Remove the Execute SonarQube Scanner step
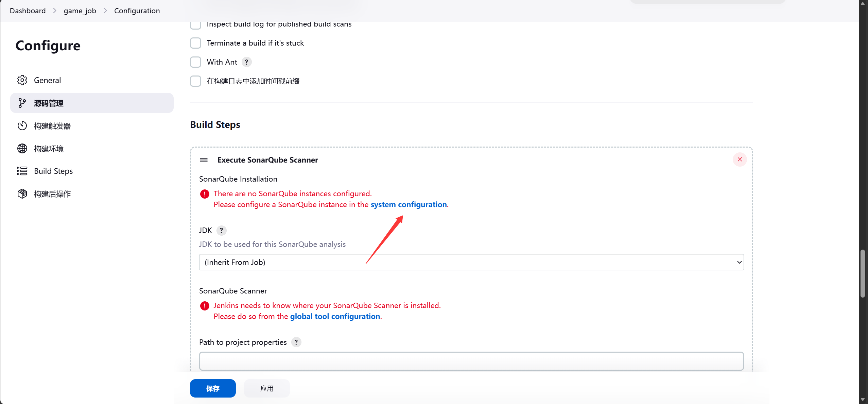The width and height of the screenshot is (868, 404). pos(740,159)
